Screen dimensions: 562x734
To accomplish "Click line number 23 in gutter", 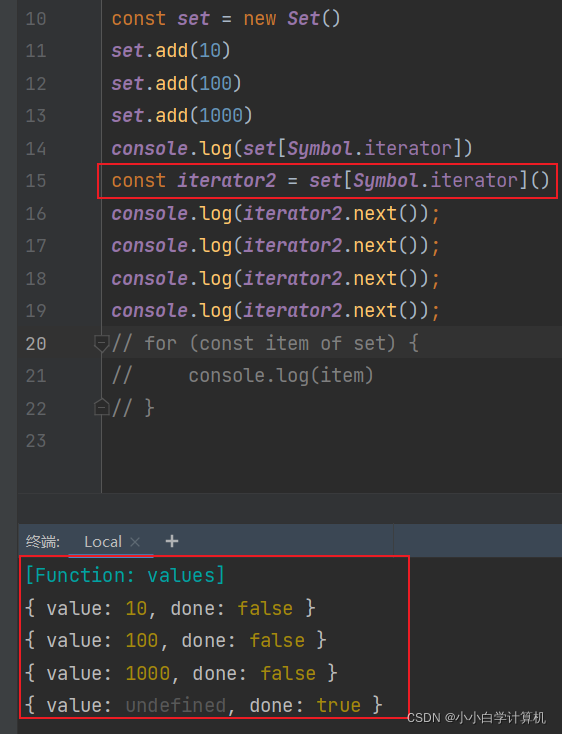I will coord(36,441).
